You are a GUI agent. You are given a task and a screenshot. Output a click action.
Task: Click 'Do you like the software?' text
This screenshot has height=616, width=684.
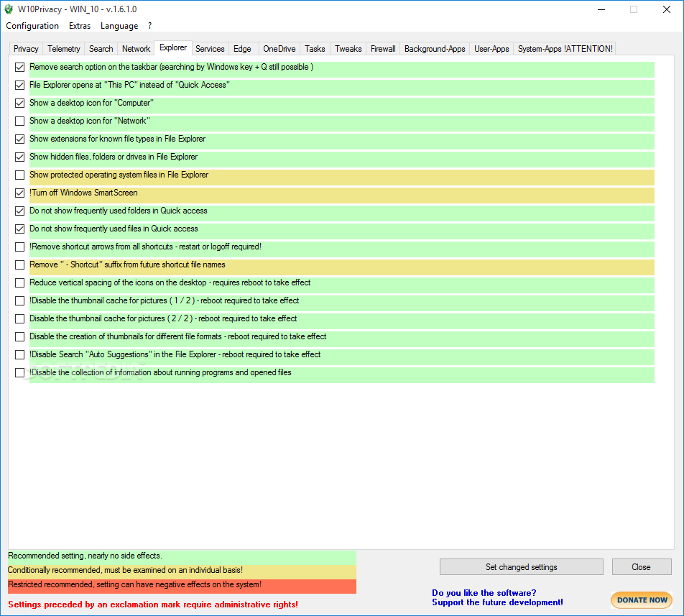(484, 593)
